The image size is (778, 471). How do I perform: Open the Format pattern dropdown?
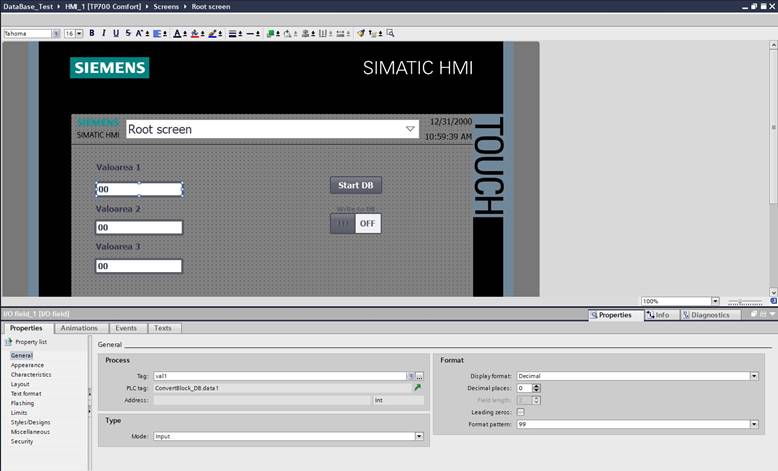753,424
